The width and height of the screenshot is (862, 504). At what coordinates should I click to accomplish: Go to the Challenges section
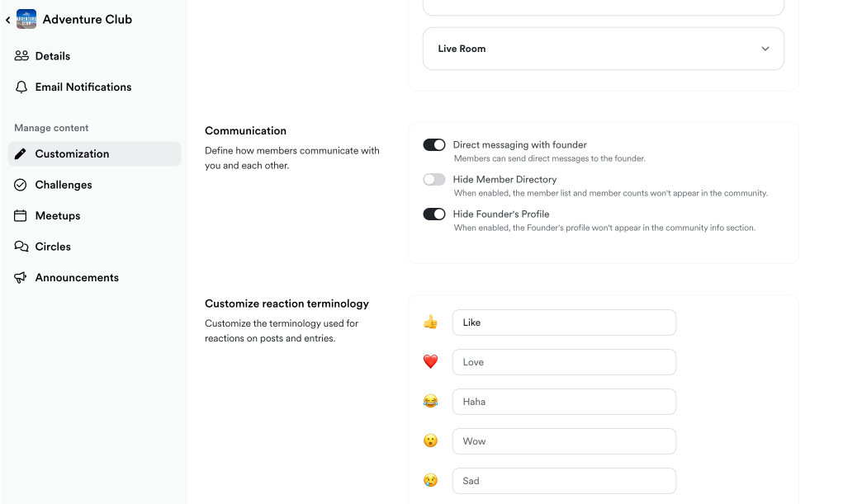click(x=64, y=185)
